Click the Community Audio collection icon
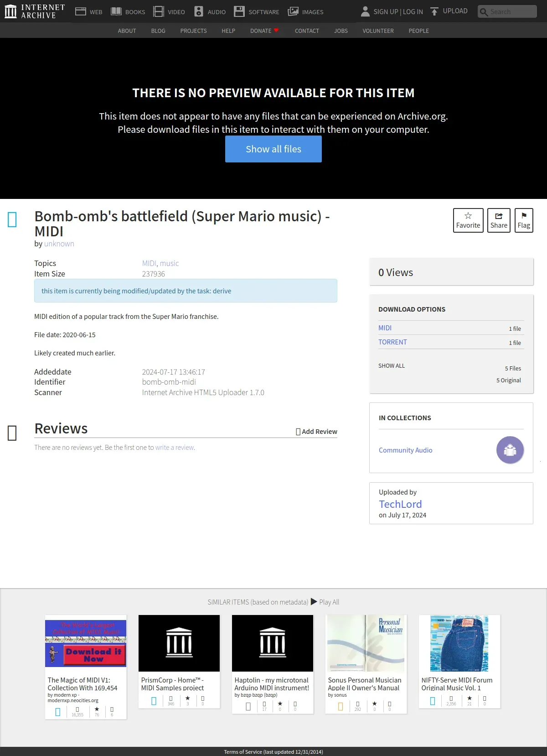This screenshot has height=756, width=547. 510,450
